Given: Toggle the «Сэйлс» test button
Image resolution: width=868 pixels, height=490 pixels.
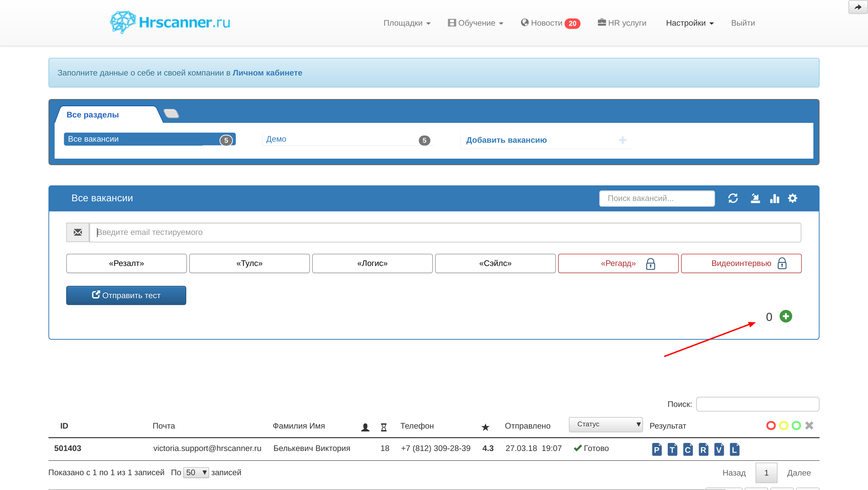Looking at the screenshot, I should (495, 263).
